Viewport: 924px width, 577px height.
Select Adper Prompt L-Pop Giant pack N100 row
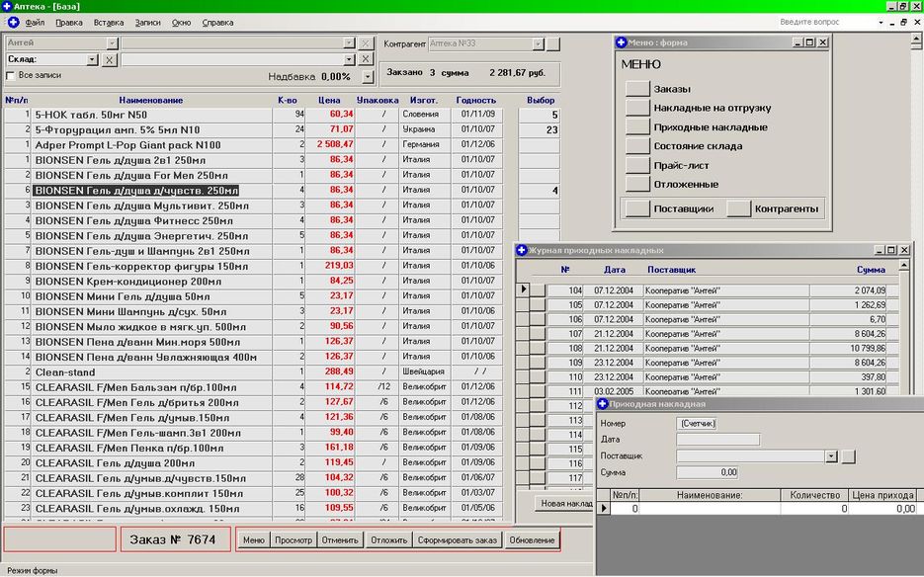click(152, 145)
